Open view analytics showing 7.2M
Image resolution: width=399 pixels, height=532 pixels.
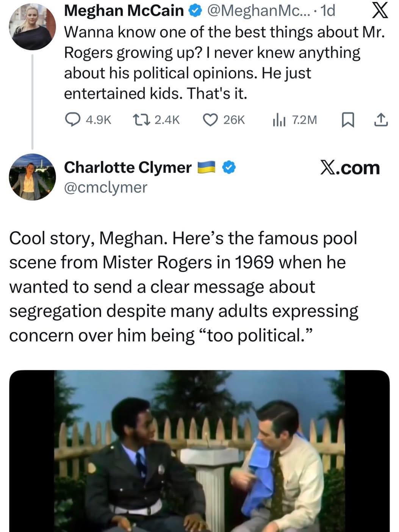point(279,120)
